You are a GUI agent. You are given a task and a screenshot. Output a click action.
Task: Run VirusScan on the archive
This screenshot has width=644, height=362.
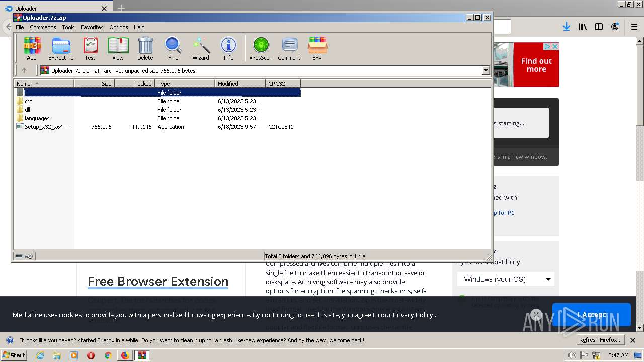(261, 49)
